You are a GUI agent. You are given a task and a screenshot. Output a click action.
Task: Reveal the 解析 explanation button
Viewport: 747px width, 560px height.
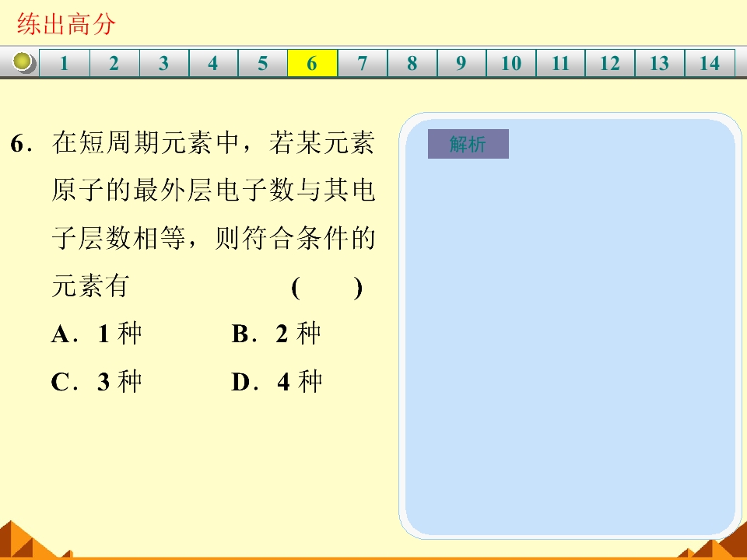point(468,144)
